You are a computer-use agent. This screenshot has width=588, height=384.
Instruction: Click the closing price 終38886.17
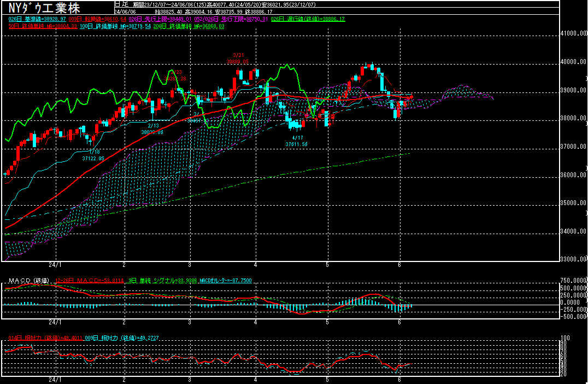[259, 11]
